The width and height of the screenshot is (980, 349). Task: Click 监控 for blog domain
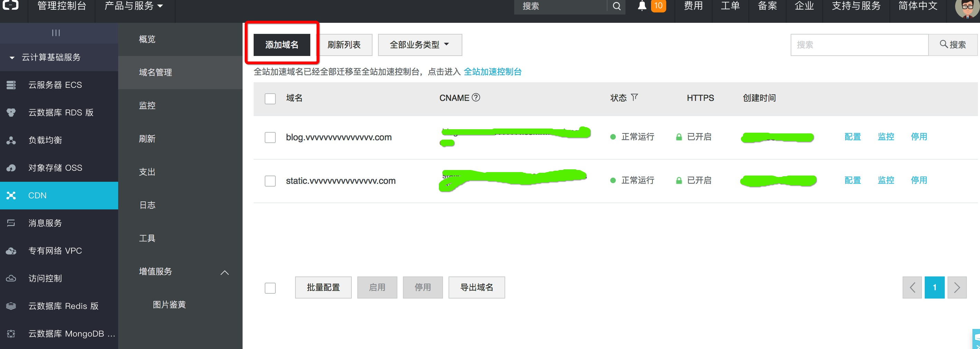886,136
